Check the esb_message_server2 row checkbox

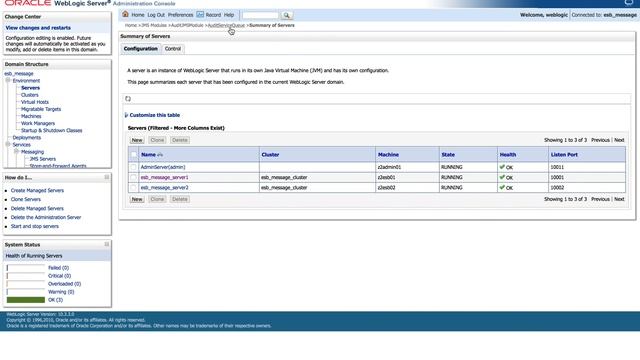click(133, 188)
